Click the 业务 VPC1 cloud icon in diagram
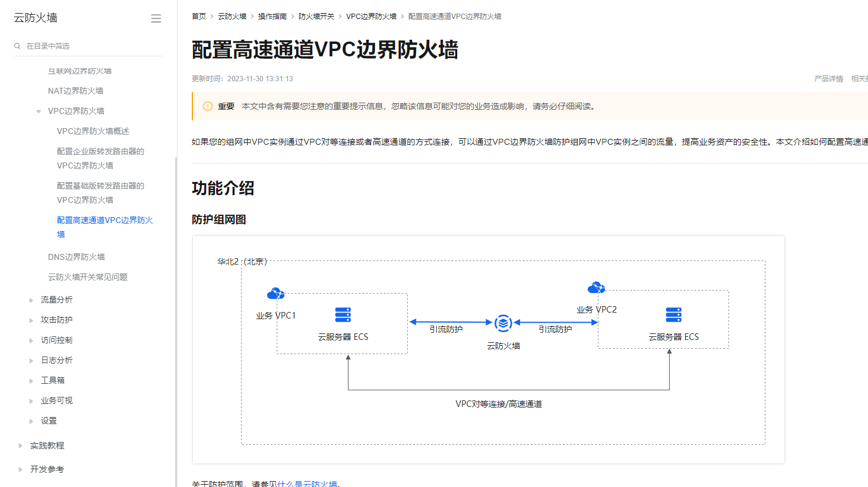 coord(275,293)
